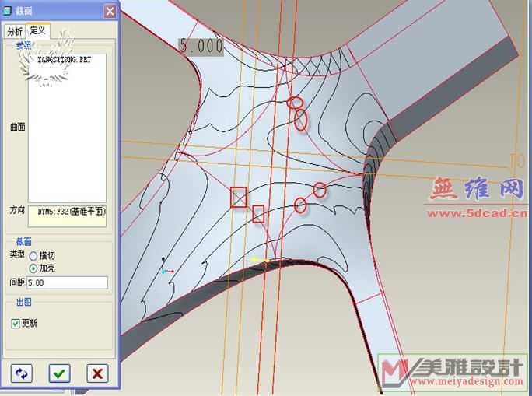Screen dimensions: 532x396
Task: Click the repeat analysis arrows button
Action: [x=21, y=373]
